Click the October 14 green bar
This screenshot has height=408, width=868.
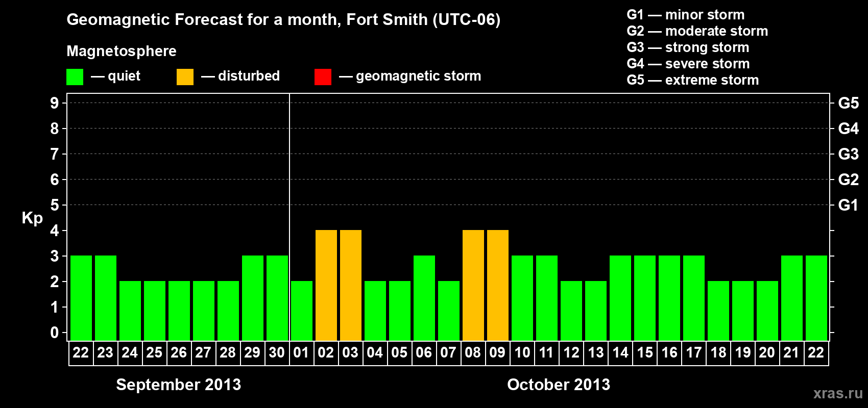click(620, 298)
